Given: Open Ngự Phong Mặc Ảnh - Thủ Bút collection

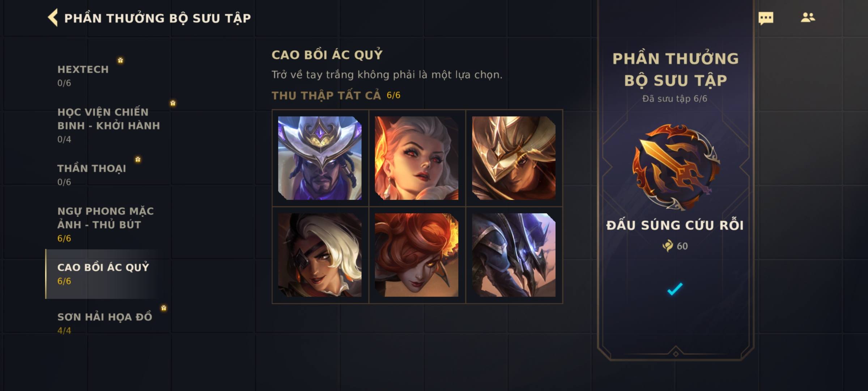Looking at the screenshot, I should pyautogui.click(x=106, y=224).
